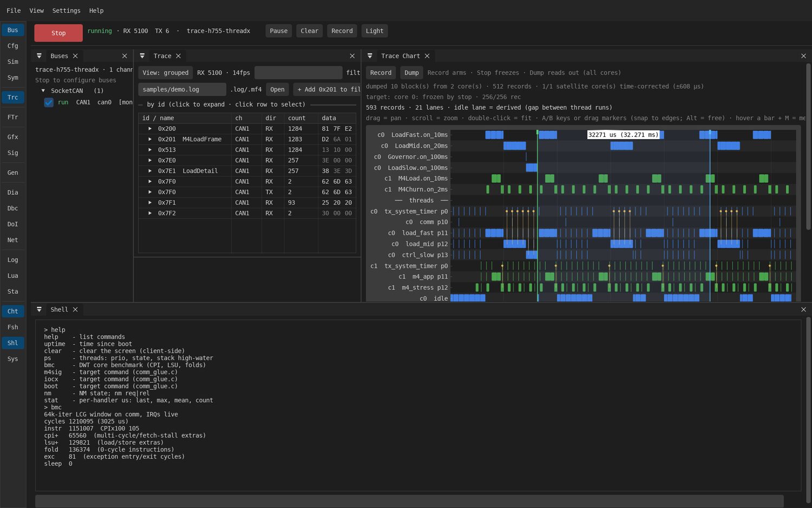This screenshot has height=508, width=812.
Task: Expand the 0x200 message row
Action: 150,129
